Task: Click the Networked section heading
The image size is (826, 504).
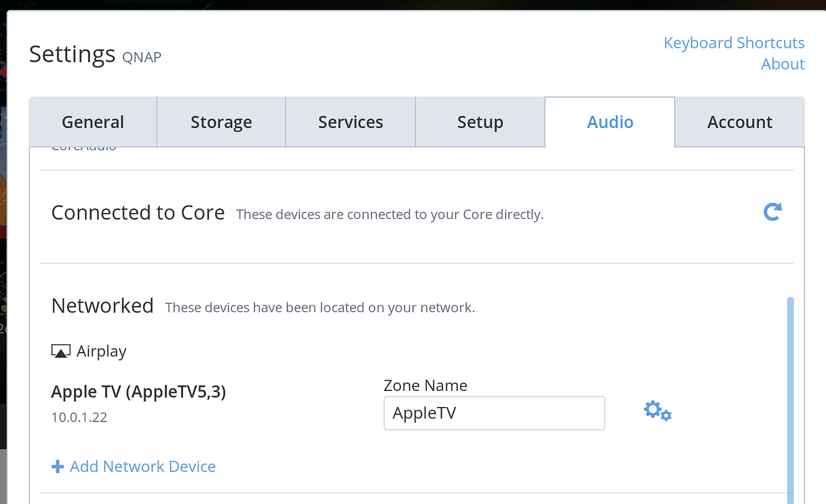Action: click(x=102, y=305)
